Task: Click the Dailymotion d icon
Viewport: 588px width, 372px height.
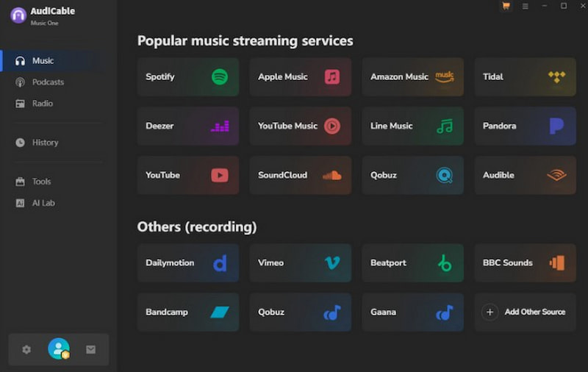Action: click(x=220, y=263)
